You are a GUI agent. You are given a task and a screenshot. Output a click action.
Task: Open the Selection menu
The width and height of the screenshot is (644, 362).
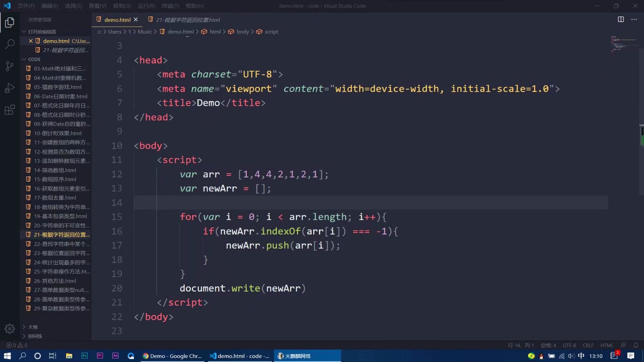pyautogui.click(x=73, y=6)
